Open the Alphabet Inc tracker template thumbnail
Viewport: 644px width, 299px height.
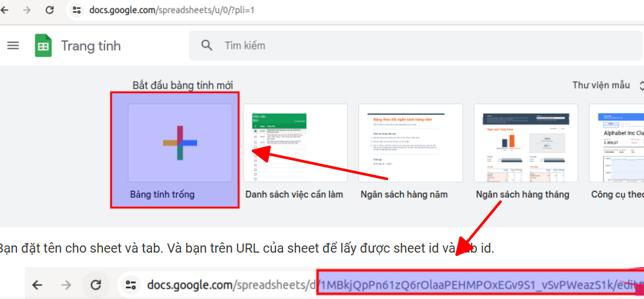[617, 142]
